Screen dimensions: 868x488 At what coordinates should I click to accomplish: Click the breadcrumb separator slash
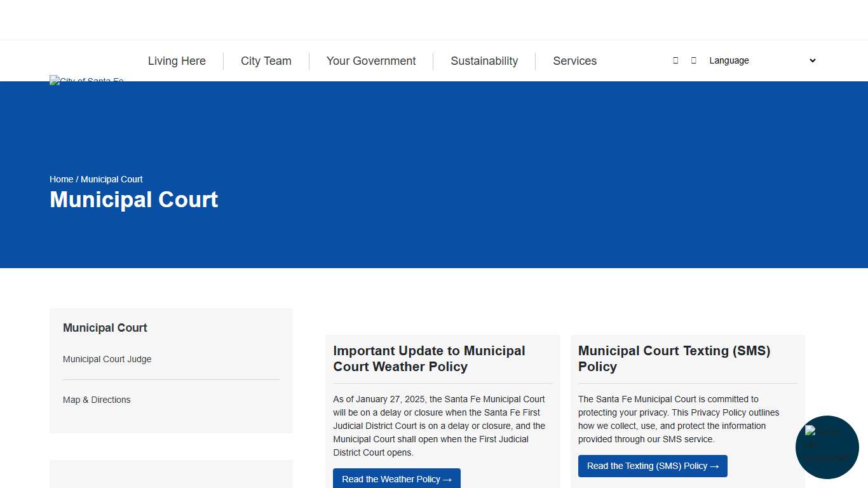77,179
